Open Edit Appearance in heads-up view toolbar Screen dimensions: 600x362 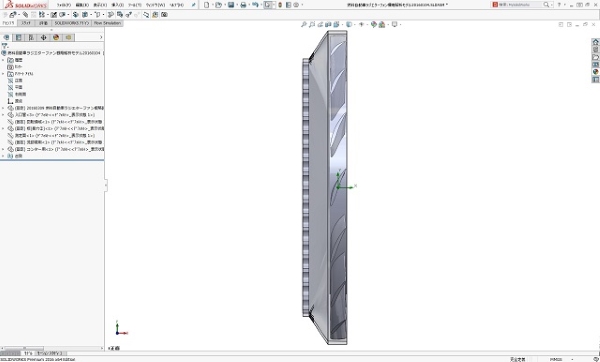point(373,24)
